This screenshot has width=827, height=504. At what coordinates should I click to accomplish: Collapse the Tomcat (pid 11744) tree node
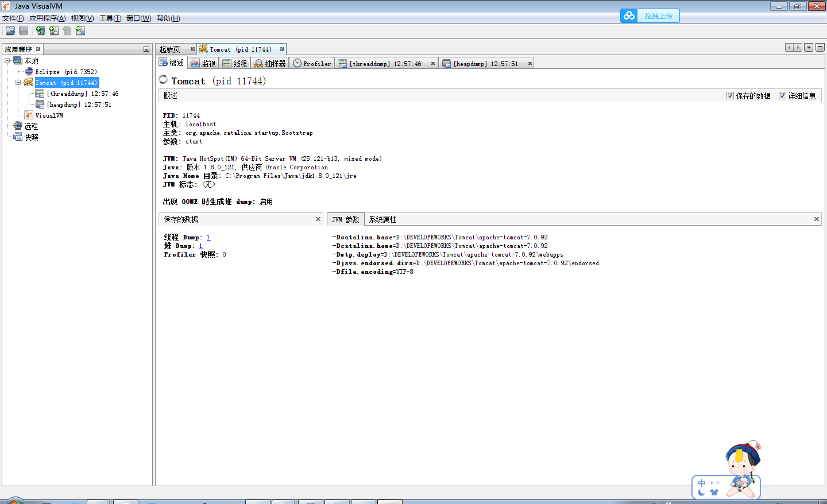18,82
